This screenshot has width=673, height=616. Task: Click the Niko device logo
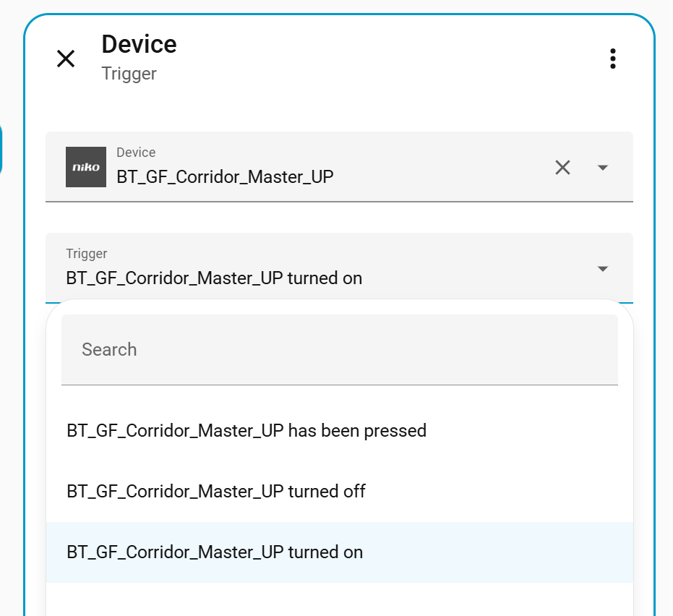(86, 167)
